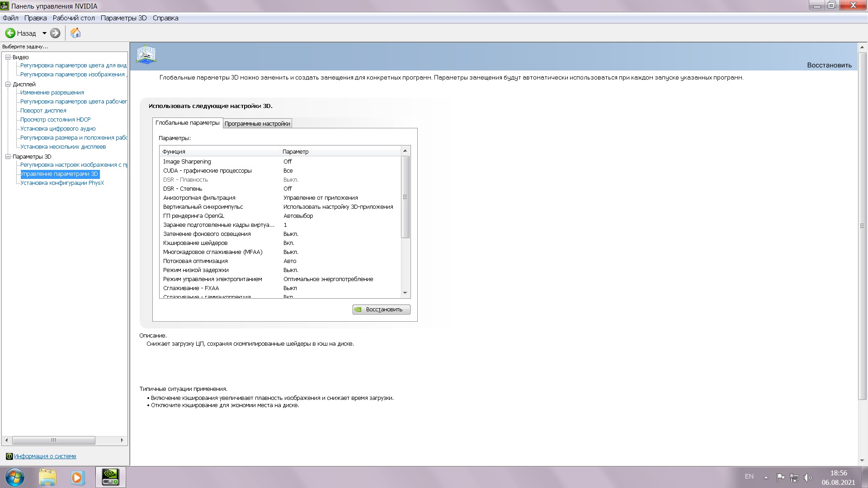Open the Параметры 3D menu
The height and width of the screenshot is (488, 868).
[x=123, y=18]
